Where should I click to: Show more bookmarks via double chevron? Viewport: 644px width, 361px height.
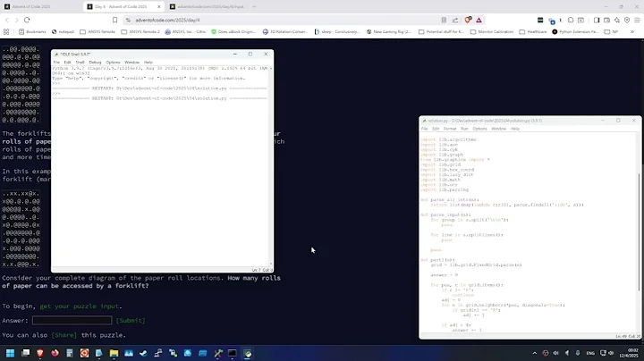(632, 31)
